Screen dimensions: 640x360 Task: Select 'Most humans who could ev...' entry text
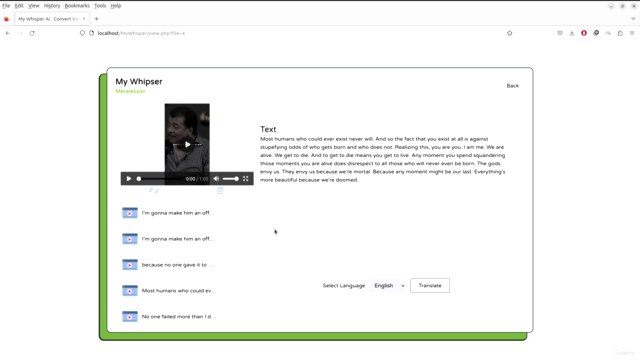179,291
